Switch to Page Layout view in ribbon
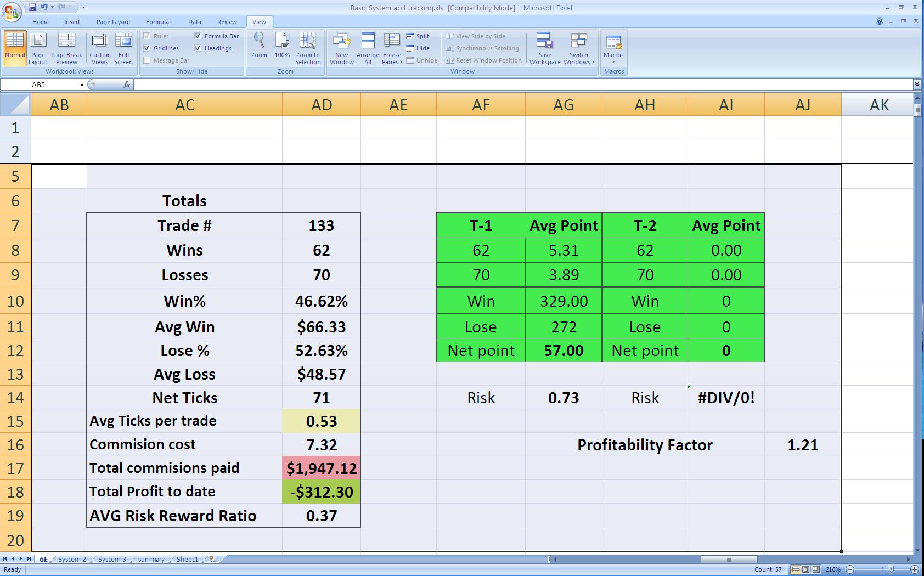Image resolution: width=924 pixels, height=576 pixels. tap(38, 48)
